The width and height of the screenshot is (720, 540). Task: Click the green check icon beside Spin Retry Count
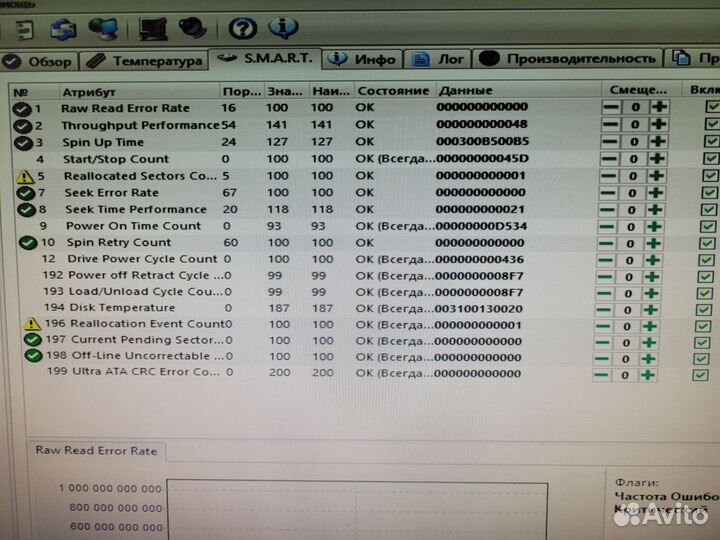click(28, 243)
